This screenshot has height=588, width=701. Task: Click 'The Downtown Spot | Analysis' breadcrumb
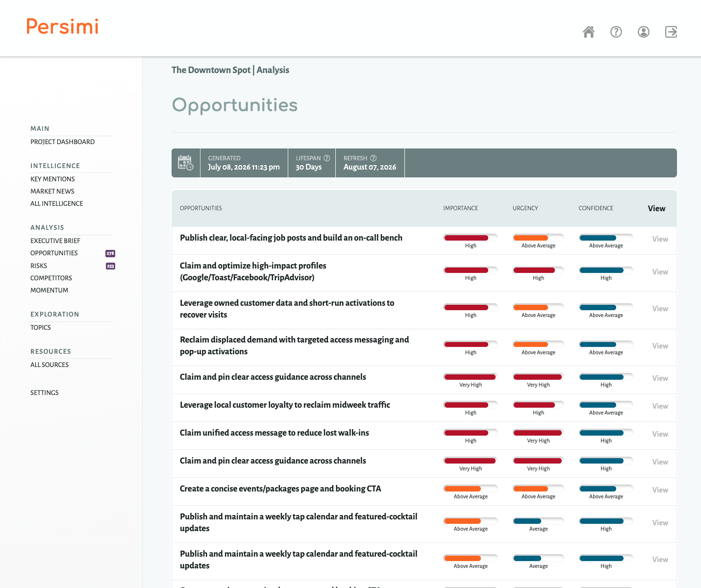pyautogui.click(x=230, y=70)
